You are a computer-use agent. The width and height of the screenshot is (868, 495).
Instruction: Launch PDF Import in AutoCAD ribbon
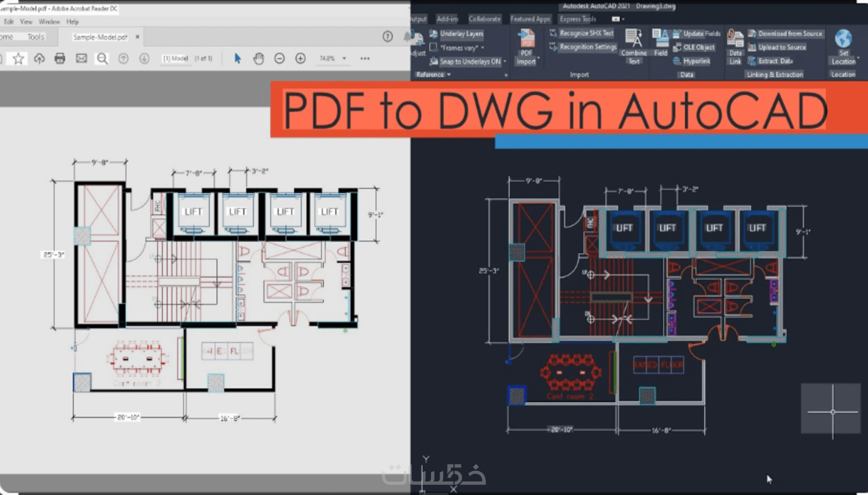point(526,47)
